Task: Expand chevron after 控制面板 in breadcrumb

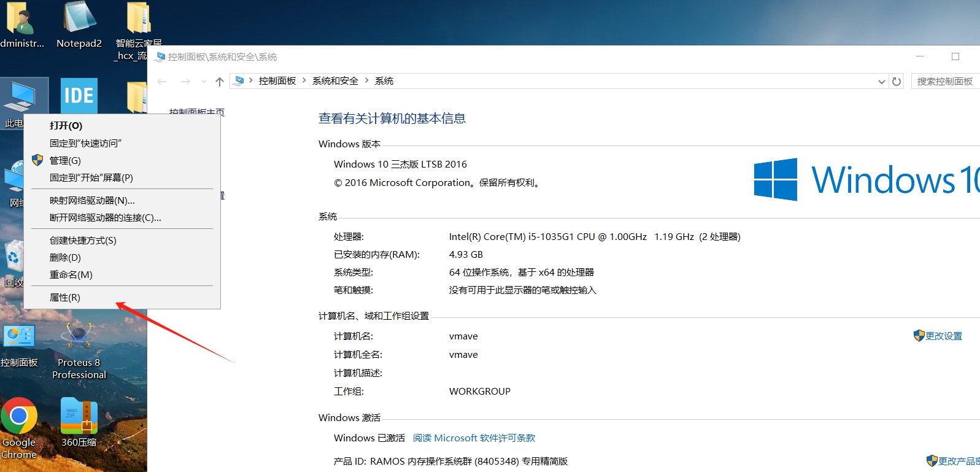Action: 304,80
